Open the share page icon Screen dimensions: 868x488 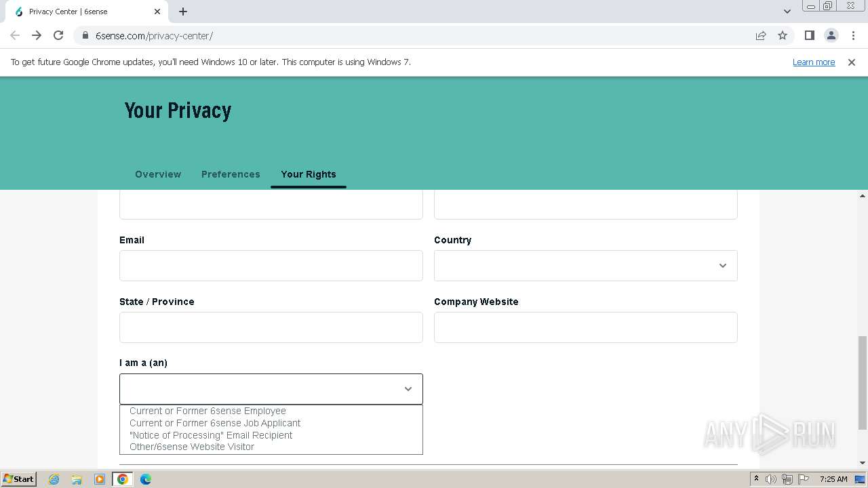pos(761,35)
